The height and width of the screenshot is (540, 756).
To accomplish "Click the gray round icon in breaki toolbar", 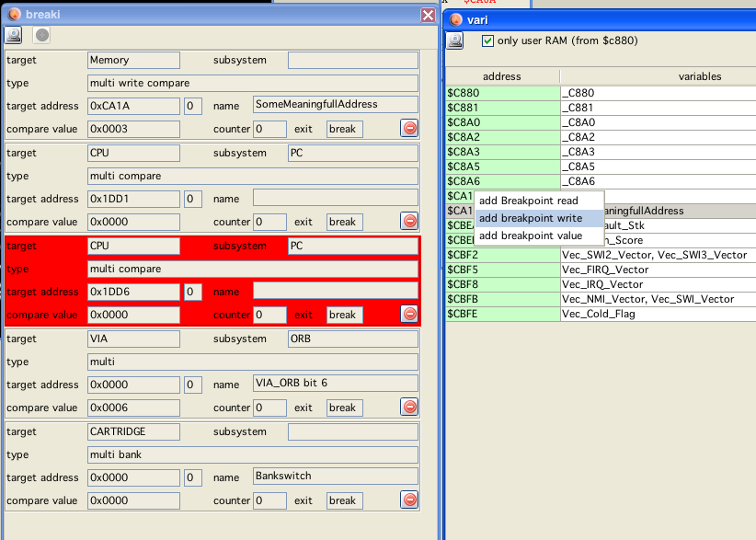I will tap(42, 35).
